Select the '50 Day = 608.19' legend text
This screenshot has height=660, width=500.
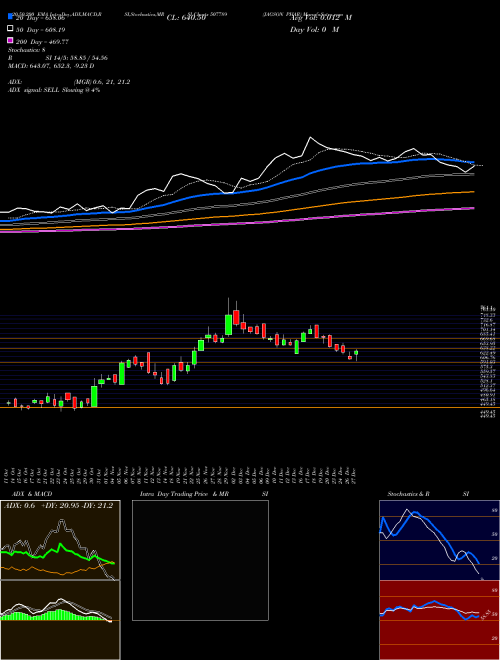[41, 30]
